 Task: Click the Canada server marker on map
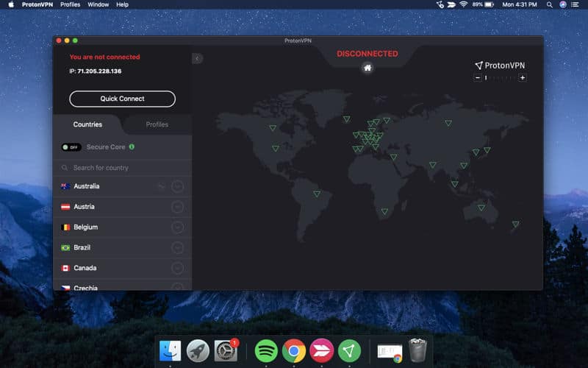tap(273, 127)
